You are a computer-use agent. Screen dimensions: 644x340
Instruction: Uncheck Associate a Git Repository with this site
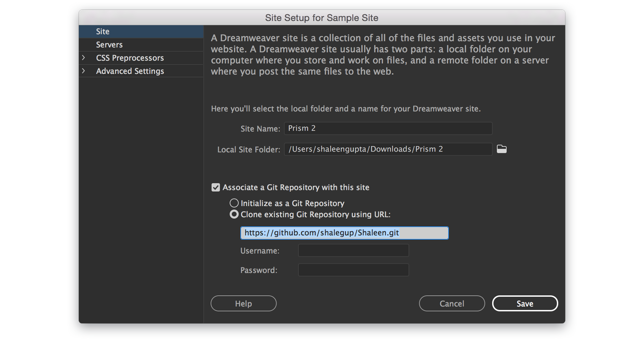click(x=216, y=187)
